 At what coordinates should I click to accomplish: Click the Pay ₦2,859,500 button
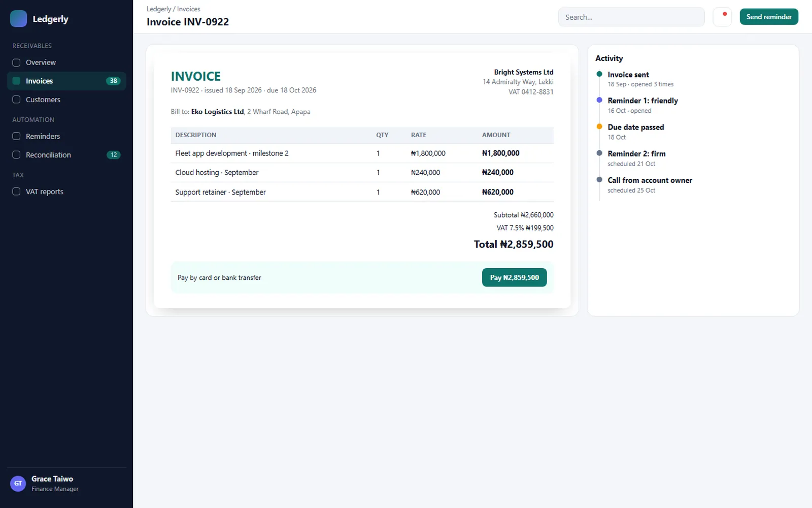(514, 277)
